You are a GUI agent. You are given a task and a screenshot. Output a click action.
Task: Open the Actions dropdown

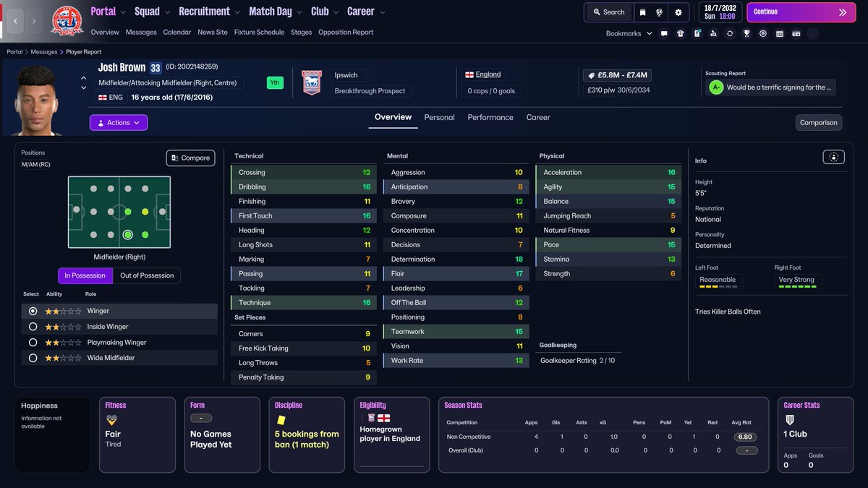click(118, 122)
